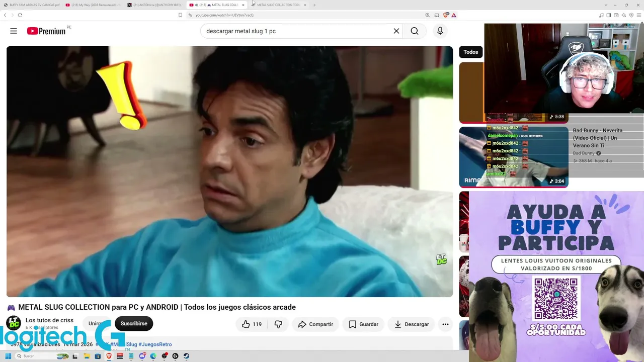
Task: Switch to second METAL SLUG COLLECTION tab
Action: click(279, 5)
